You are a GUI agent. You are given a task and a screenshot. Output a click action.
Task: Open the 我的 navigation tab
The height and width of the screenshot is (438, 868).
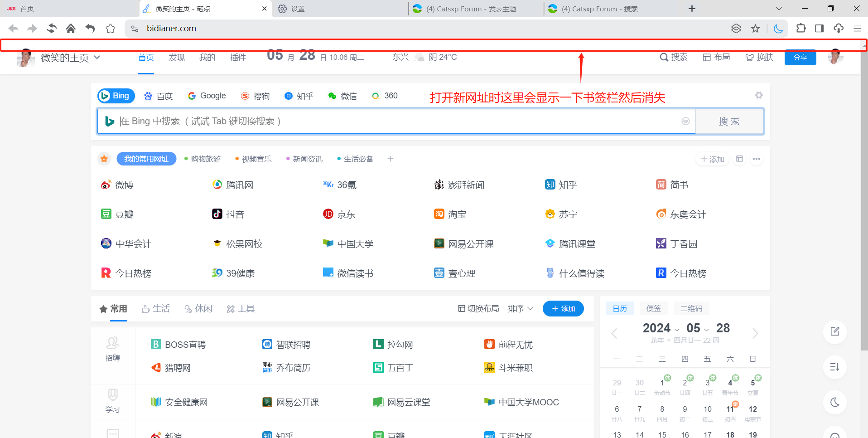click(207, 58)
